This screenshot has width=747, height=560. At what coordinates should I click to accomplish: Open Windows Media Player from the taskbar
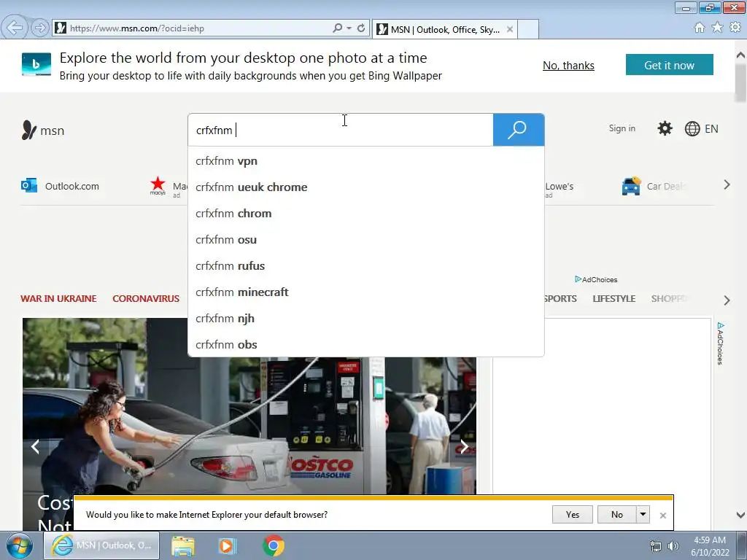coord(228,545)
